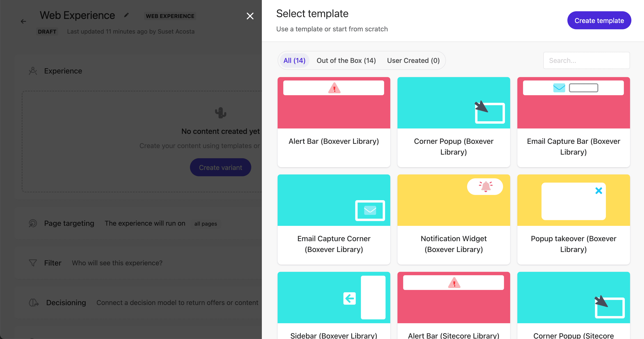The image size is (644, 339).
Task: Open the Page targeting section label
Action: [69, 223]
